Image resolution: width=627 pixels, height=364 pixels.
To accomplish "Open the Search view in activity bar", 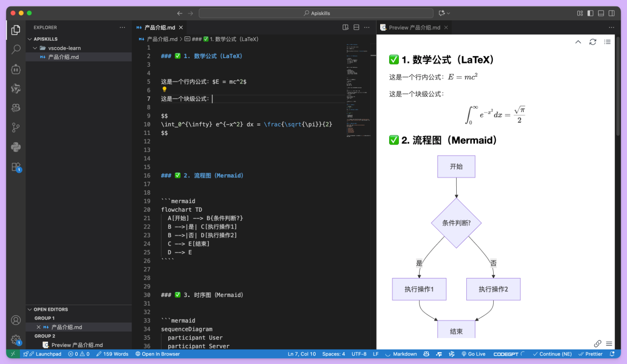I will (16, 50).
